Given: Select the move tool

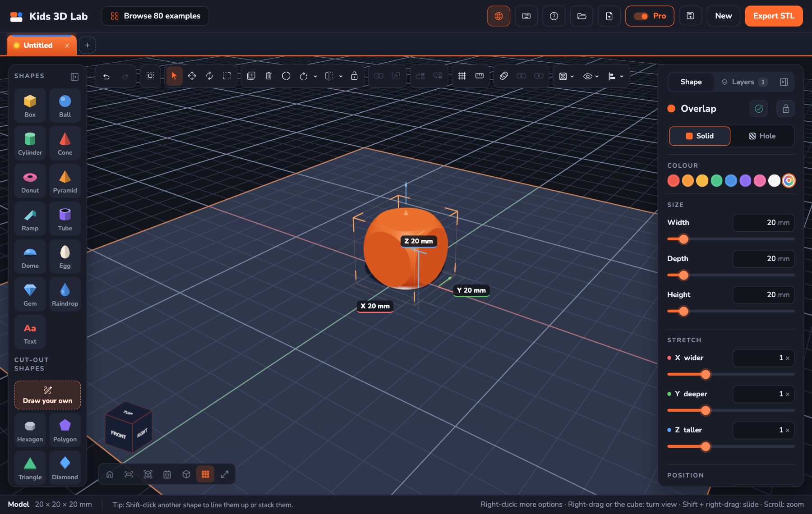Looking at the screenshot, I should click(x=192, y=76).
